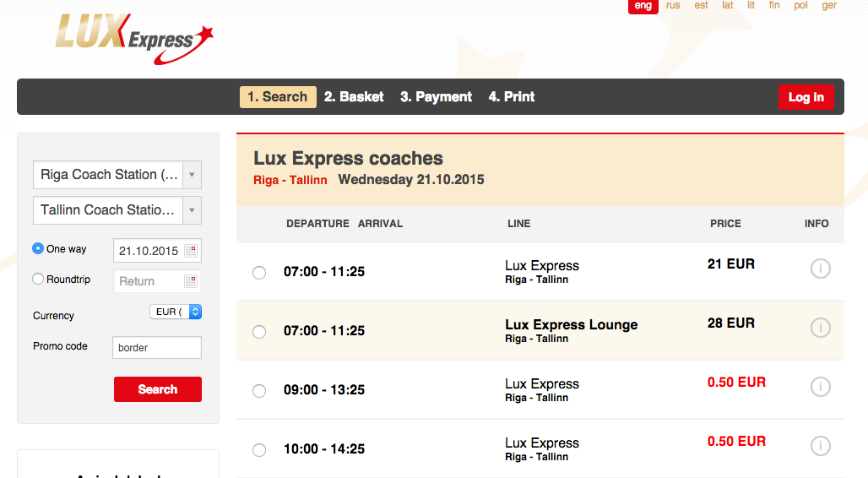Open info for the 21 EUR trip
868x478 pixels.
tap(821, 269)
